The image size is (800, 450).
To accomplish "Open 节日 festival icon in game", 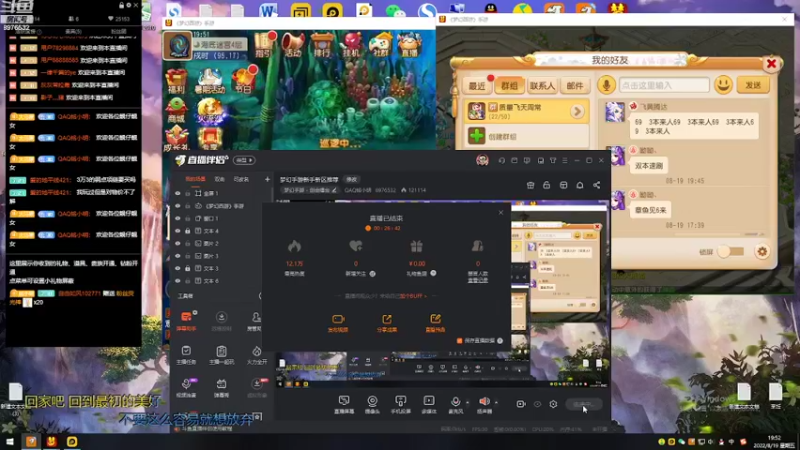I will (243, 81).
